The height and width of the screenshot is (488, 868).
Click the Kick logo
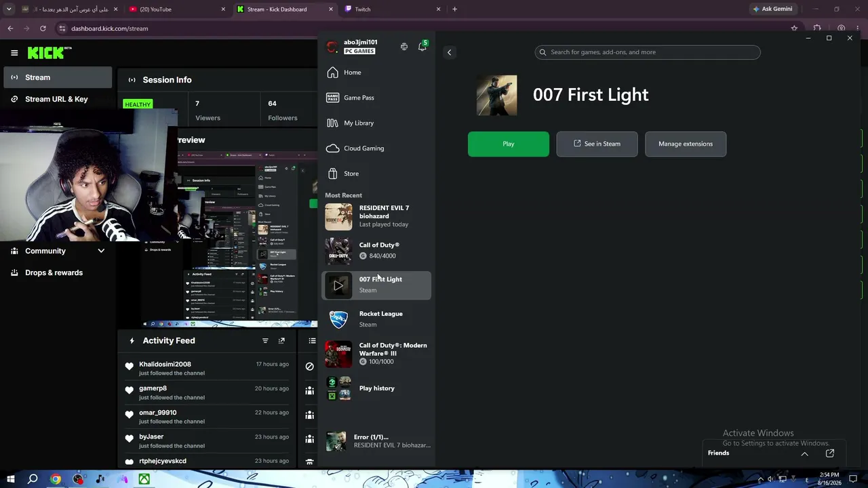(x=50, y=53)
